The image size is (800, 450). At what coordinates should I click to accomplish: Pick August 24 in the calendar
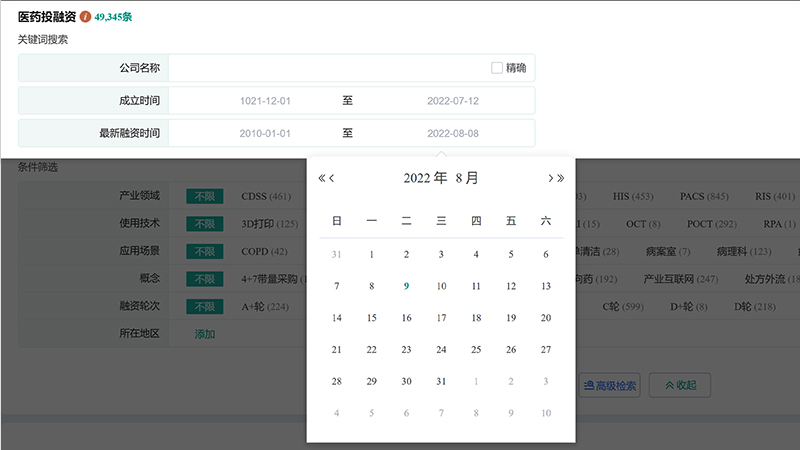coord(441,349)
